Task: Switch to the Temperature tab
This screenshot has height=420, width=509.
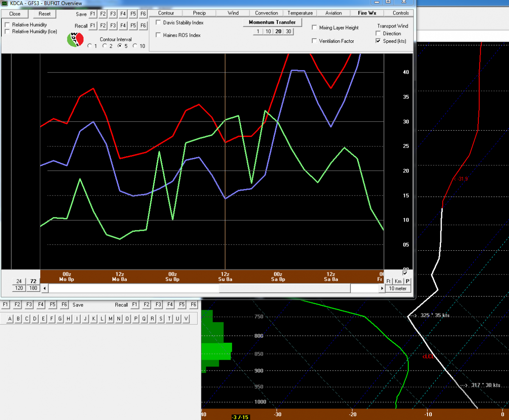Action: pyautogui.click(x=300, y=13)
